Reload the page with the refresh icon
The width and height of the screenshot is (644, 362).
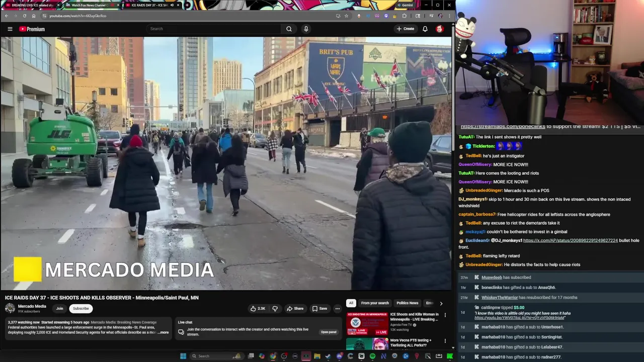[25, 16]
